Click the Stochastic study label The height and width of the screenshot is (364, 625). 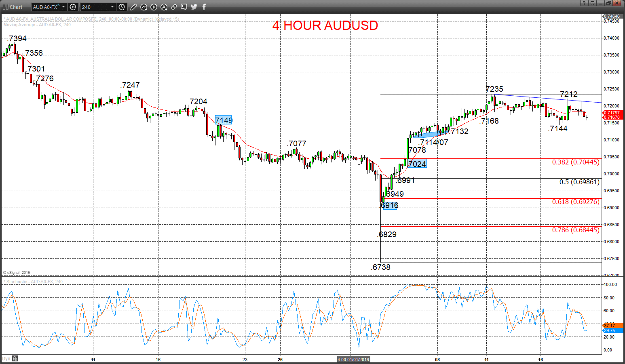(33, 282)
